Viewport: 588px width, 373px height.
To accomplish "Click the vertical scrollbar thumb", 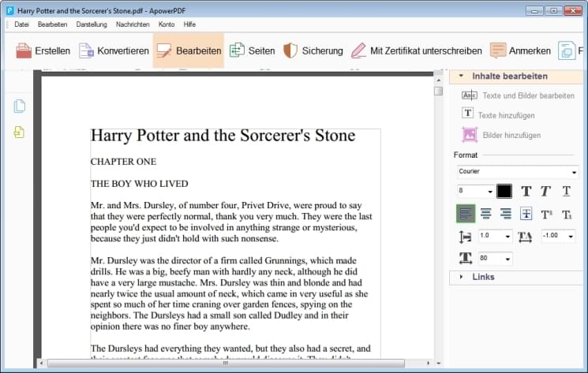I will 438,91.
